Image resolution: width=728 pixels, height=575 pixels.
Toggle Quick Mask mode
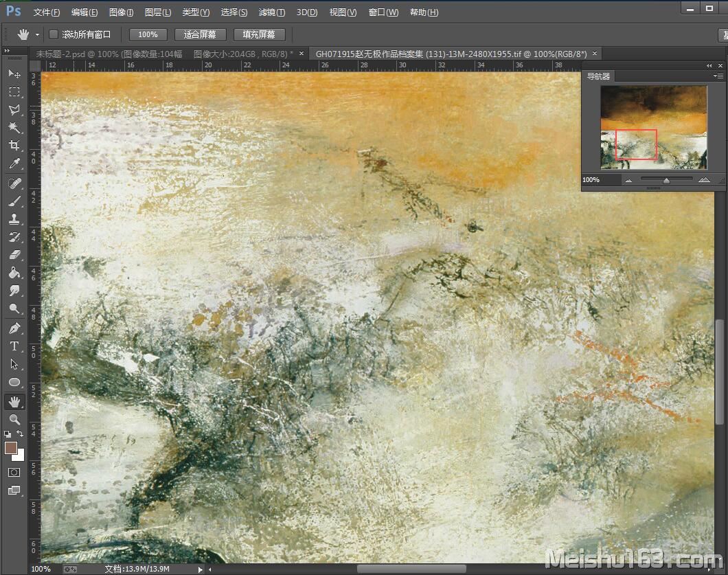click(x=14, y=473)
